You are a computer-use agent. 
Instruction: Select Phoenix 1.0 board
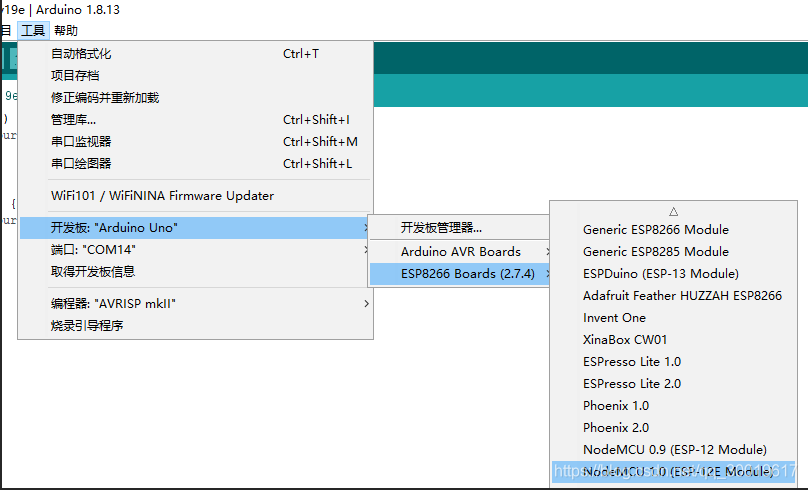673,406
